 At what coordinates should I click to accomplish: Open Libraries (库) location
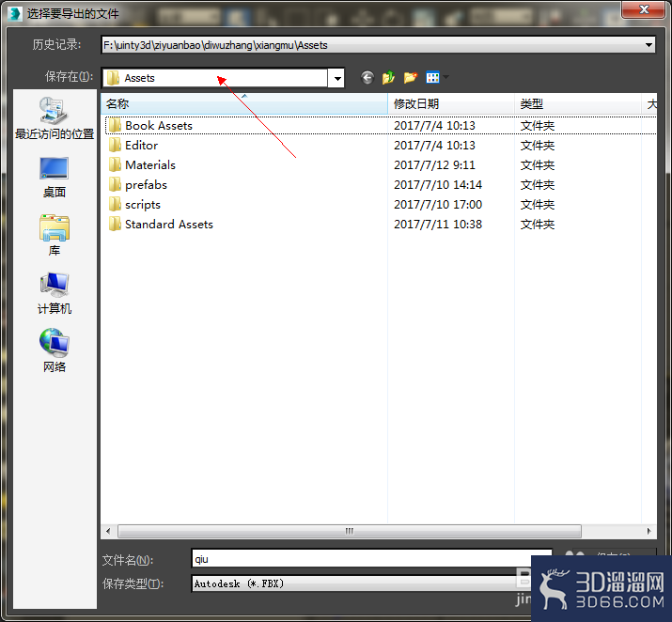point(55,235)
